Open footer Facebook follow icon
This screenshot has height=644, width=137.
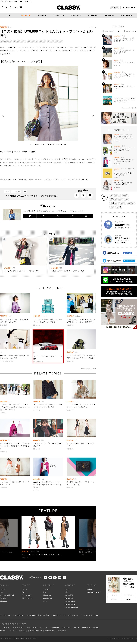[x=45, y=578]
